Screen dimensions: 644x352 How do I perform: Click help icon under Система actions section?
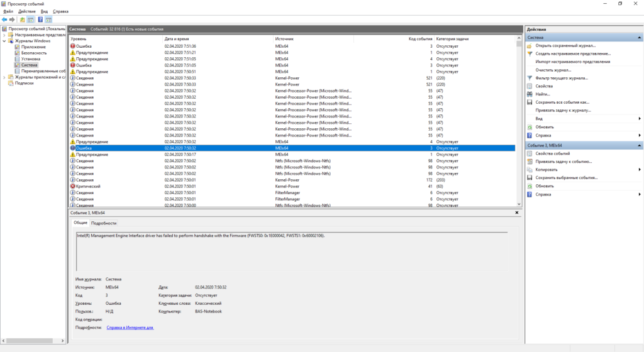pyautogui.click(x=530, y=135)
